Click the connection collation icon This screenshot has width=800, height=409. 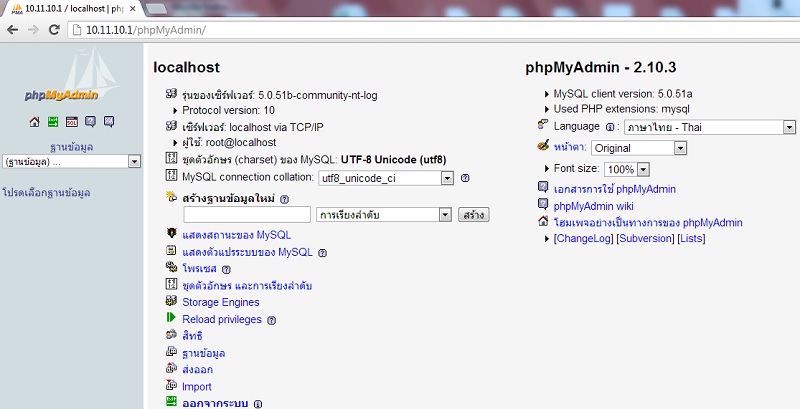click(171, 176)
